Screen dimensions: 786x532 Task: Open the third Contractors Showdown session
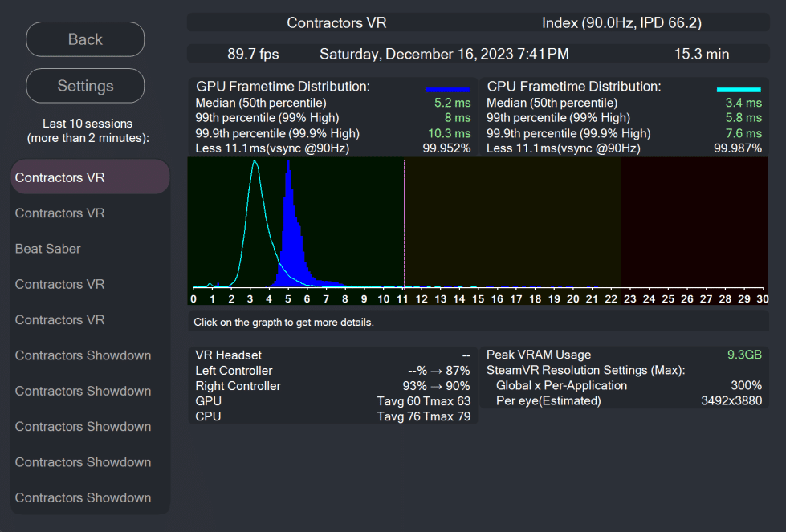pos(90,426)
